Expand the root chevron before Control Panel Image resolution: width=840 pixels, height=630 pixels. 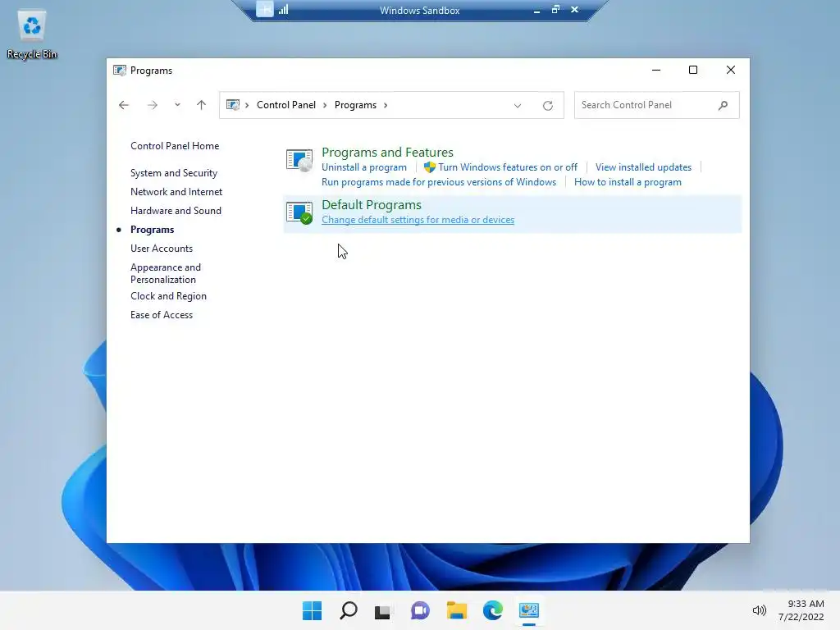pyautogui.click(x=247, y=105)
